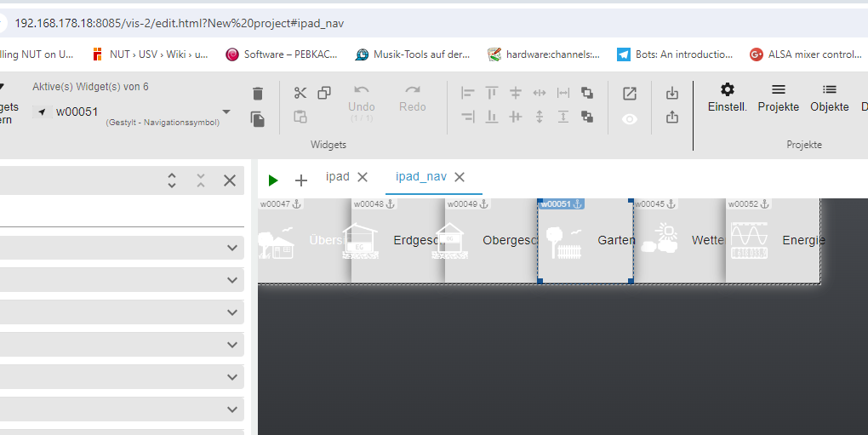Expand all panel sections with double-arrow icon

pos(172,180)
